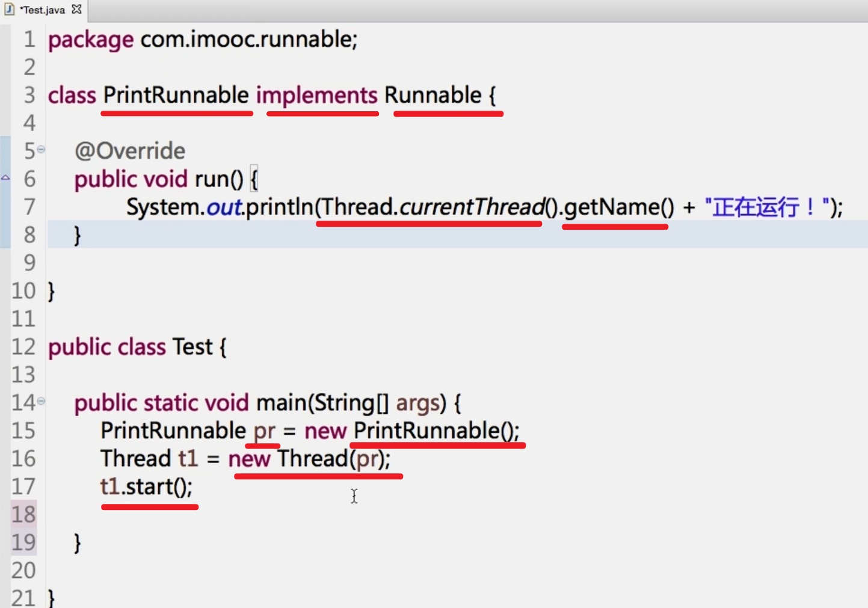Click the 'new' keyword on line 16
Viewport: 868px width, 608px height.
tap(249, 460)
